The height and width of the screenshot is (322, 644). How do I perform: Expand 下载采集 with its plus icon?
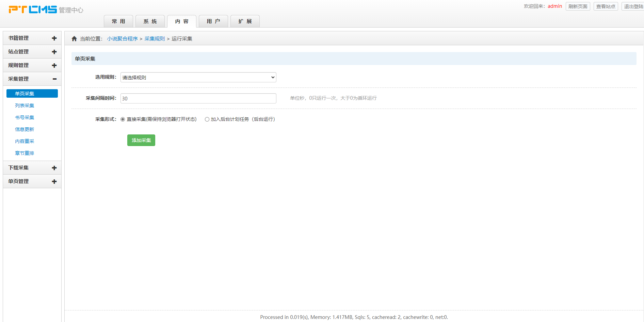(x=54, y=168)
